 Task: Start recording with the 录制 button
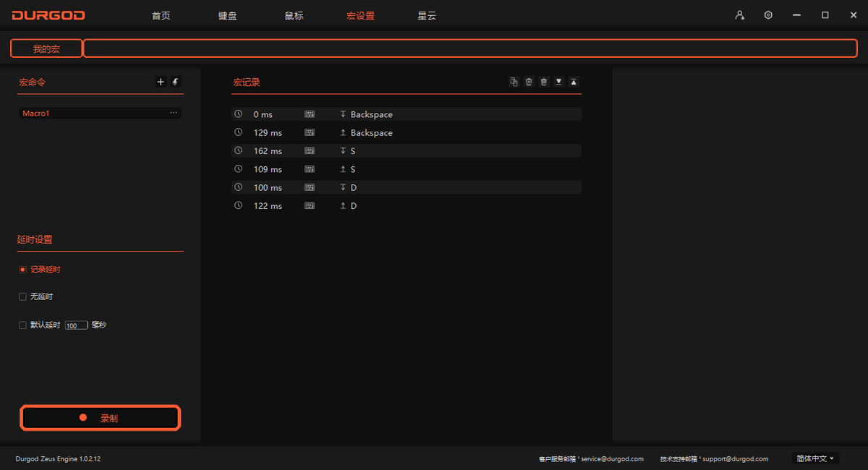point(100,418)
